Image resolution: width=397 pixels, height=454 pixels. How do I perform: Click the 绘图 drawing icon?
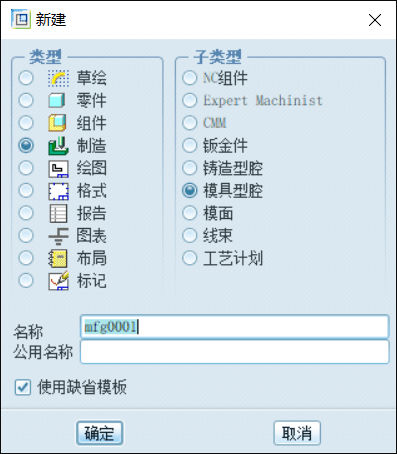pyautogui.click(x=58, y=168)
